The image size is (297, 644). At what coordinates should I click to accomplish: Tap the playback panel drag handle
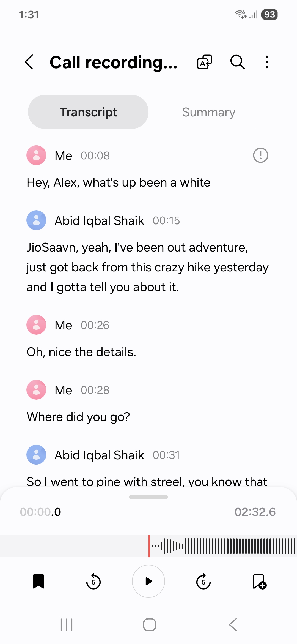pyautogui.click(x=148, y=497)
